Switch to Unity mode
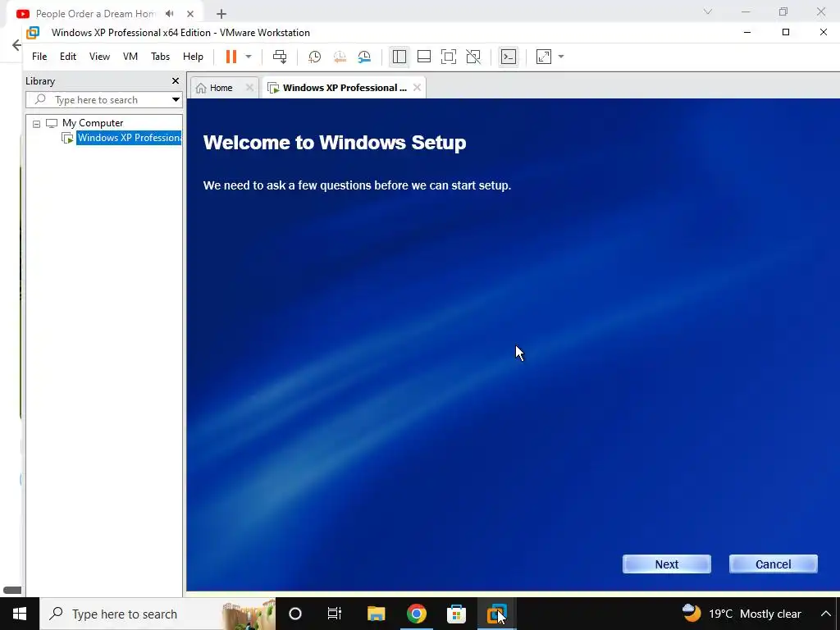 tap(473, 57)
